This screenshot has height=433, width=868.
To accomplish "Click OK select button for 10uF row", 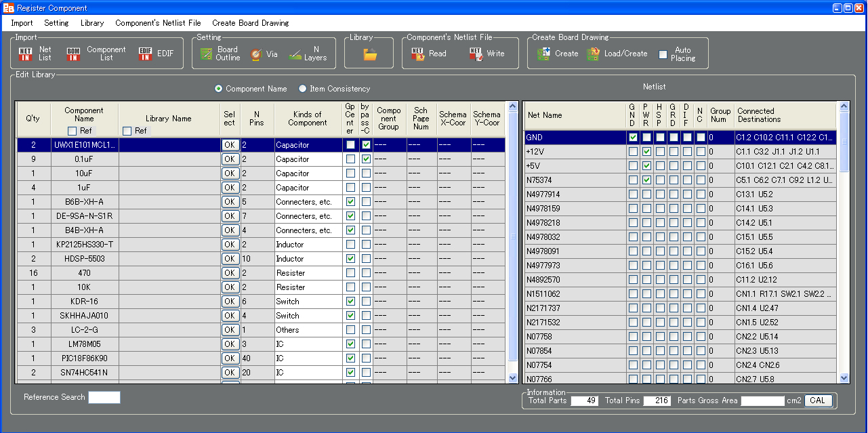I will tap(230, 173).
